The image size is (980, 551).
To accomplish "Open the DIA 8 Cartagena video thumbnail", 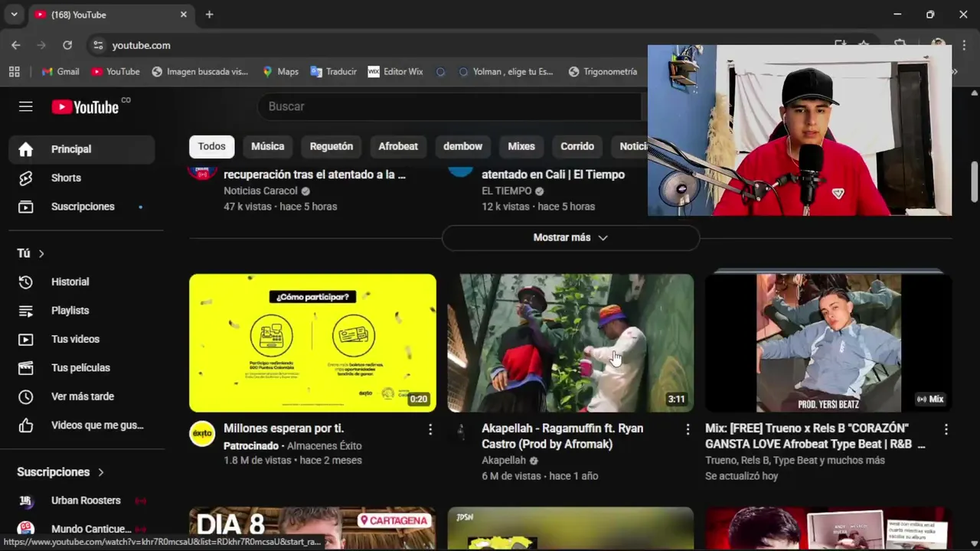I will coord(312,528).
